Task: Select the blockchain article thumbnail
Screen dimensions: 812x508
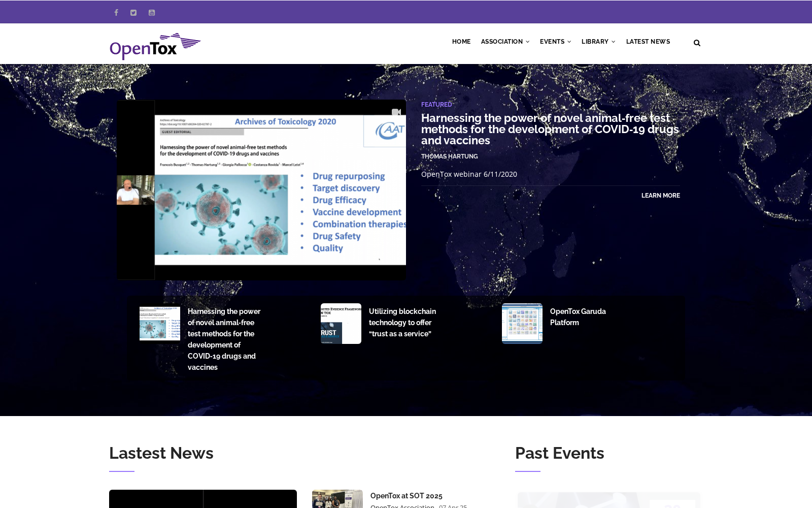Action: coord(341,324)
